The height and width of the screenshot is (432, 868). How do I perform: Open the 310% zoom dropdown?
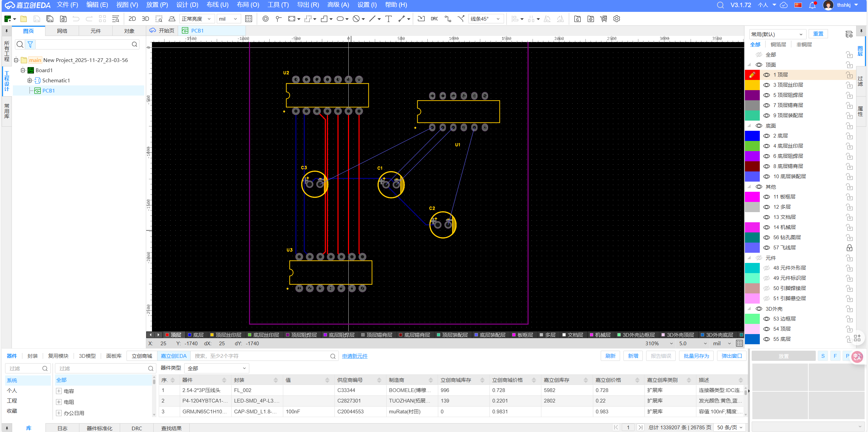659,343
